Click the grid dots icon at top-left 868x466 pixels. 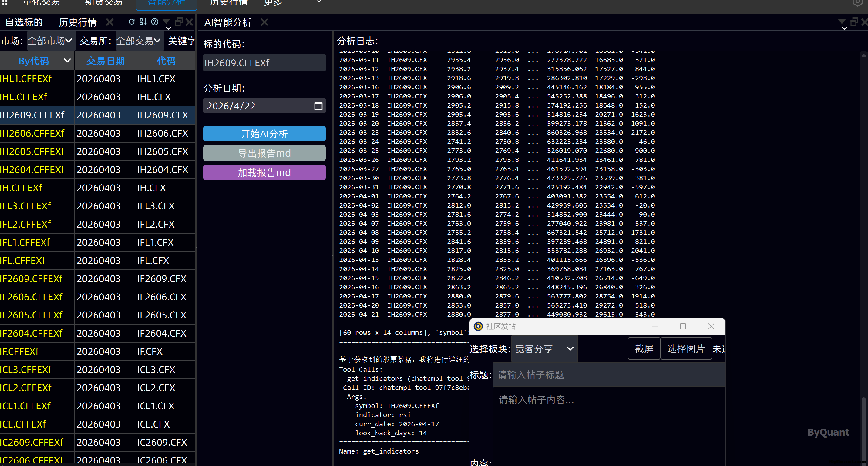(x=5, y=3)
